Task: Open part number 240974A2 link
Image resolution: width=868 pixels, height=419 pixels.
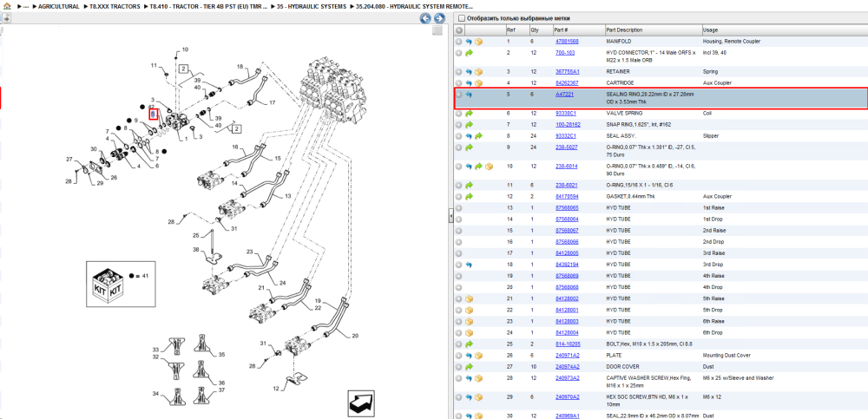Action: [568, 366]
